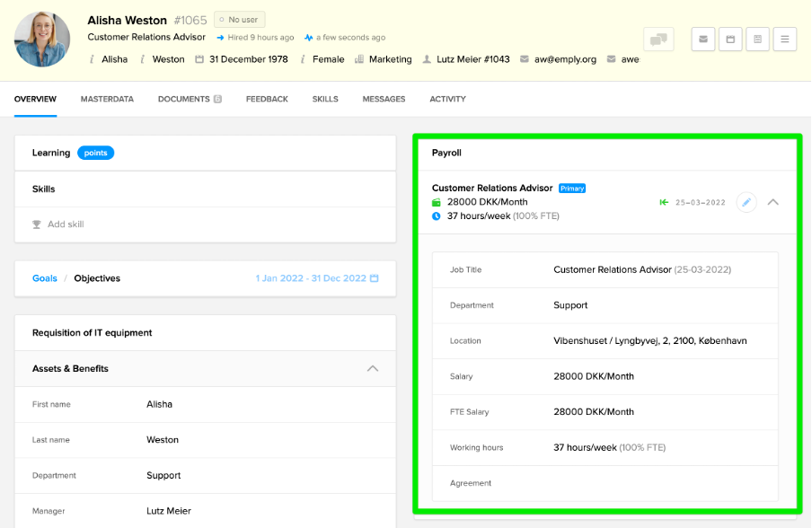
Task: Switch to the Masterdata tab
Action: (107, 99)
